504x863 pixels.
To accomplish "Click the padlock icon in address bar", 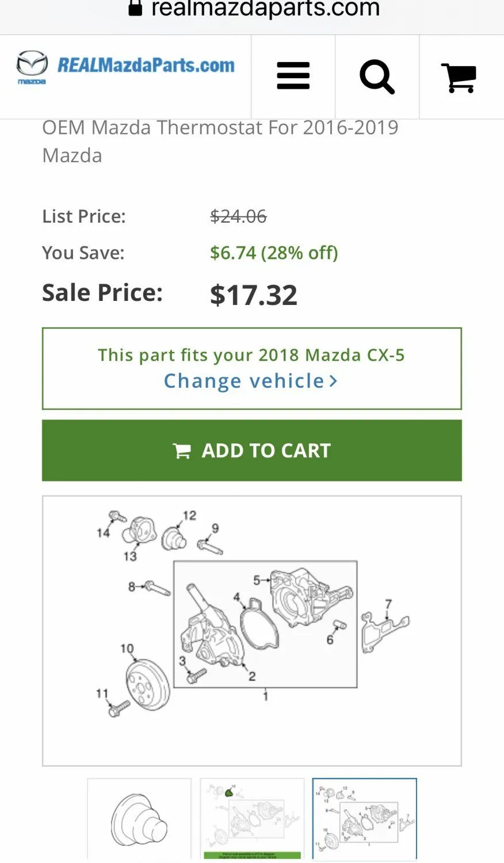I will tap(135, 8).
